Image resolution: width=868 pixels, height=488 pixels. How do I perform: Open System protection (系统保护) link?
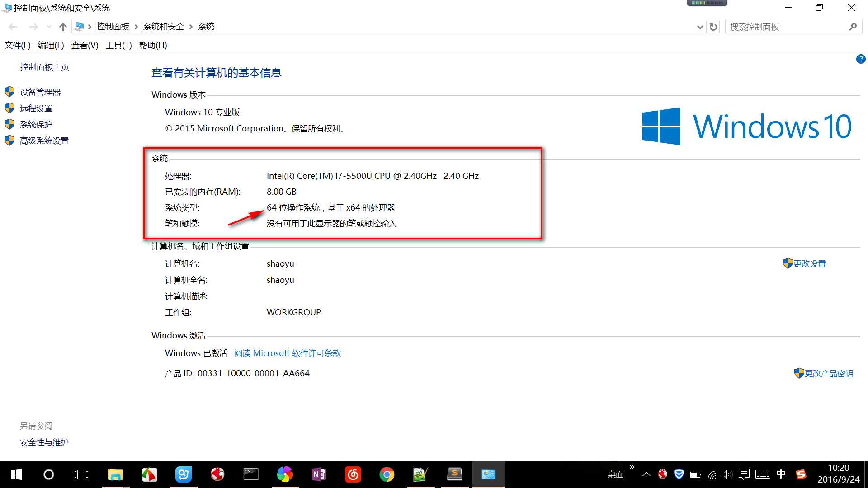coord(36,124)
